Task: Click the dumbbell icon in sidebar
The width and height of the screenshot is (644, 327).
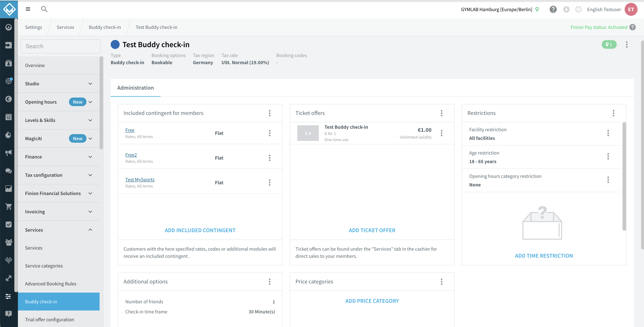Action: 8,278
